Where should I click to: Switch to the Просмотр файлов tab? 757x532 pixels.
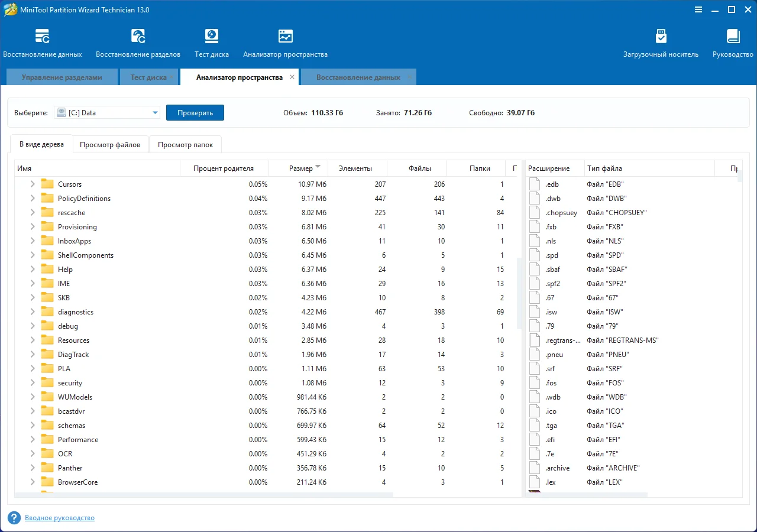pyautogui.click(x=110, y=145)
